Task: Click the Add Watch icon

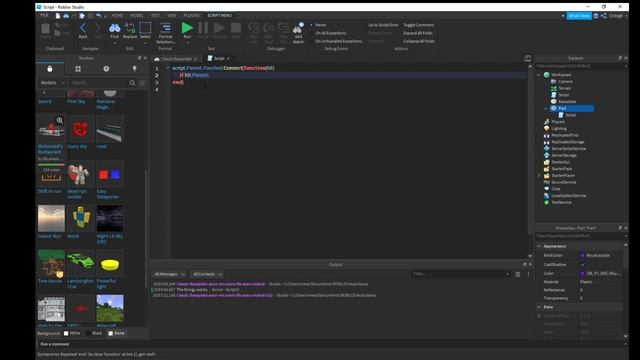Action: click(298, 29)
